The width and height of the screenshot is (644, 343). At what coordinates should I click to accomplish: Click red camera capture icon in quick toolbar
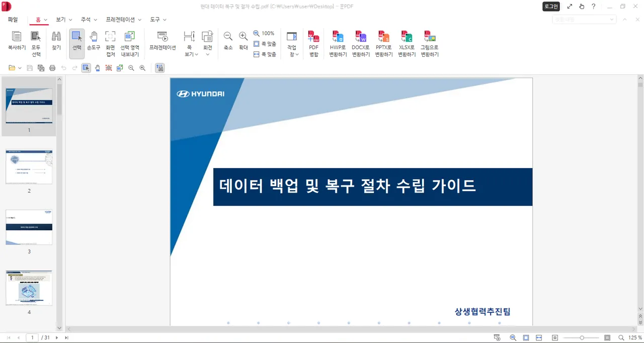coord(109,68)
